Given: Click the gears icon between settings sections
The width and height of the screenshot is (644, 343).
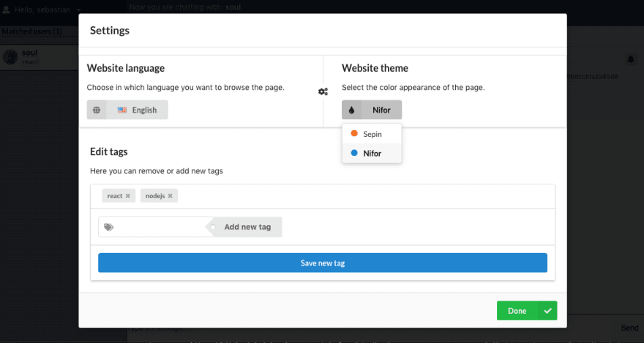Looking at the screenshot, I should coord(323,91).
